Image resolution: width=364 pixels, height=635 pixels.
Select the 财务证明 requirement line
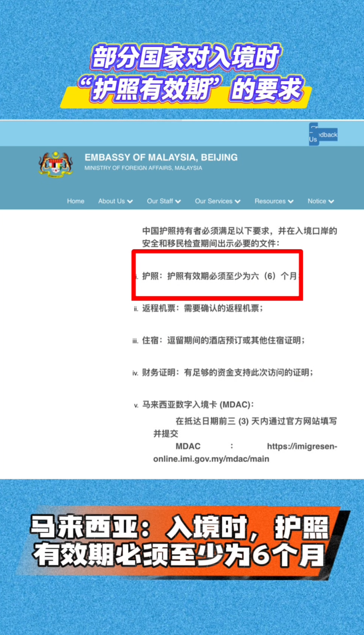pos(227,373)
